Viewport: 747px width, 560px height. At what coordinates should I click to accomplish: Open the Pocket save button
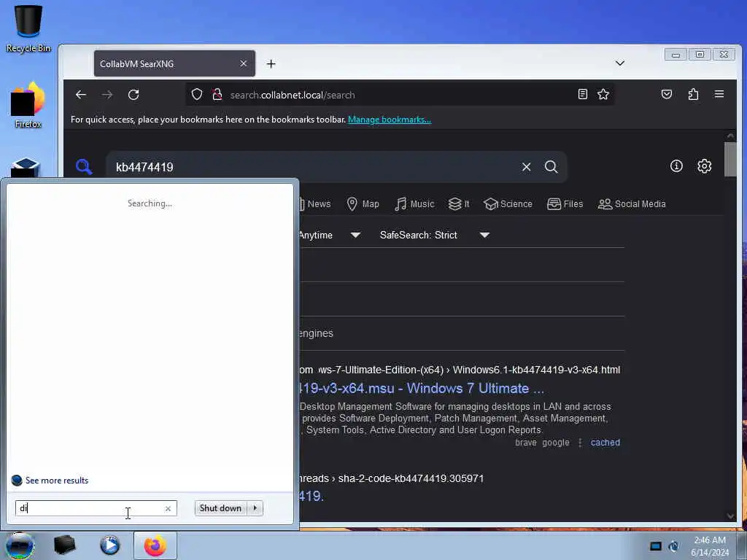point(667,94)
